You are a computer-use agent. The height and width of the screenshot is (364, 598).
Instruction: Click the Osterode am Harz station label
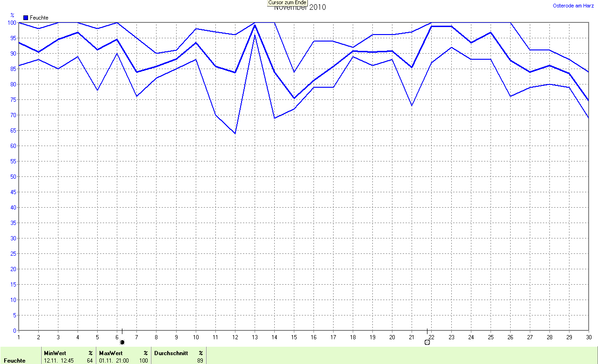573,6
